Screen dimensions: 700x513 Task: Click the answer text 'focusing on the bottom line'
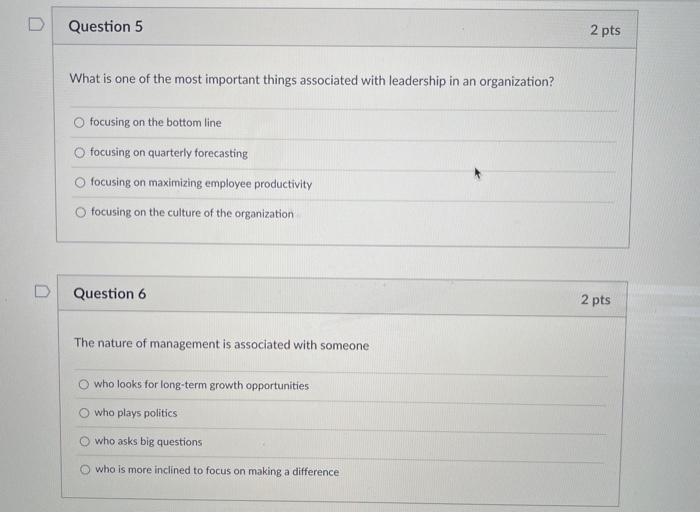coord(156,123)
